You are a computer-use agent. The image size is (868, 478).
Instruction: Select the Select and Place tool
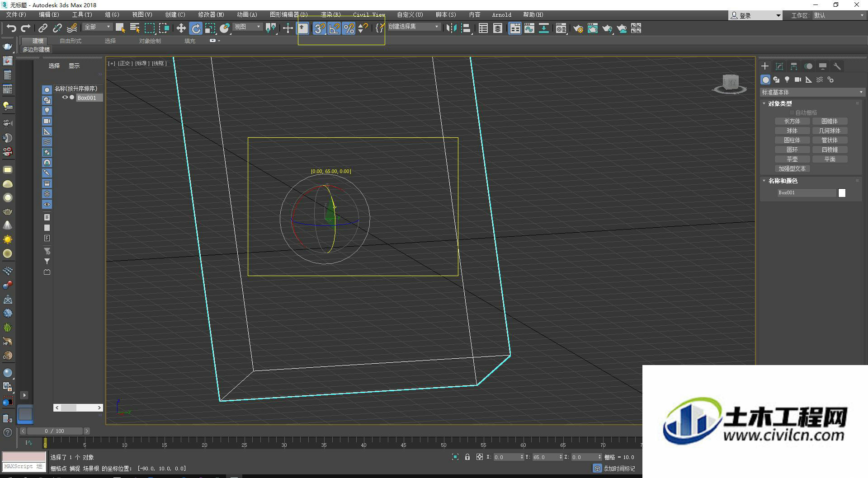(225, 28)
